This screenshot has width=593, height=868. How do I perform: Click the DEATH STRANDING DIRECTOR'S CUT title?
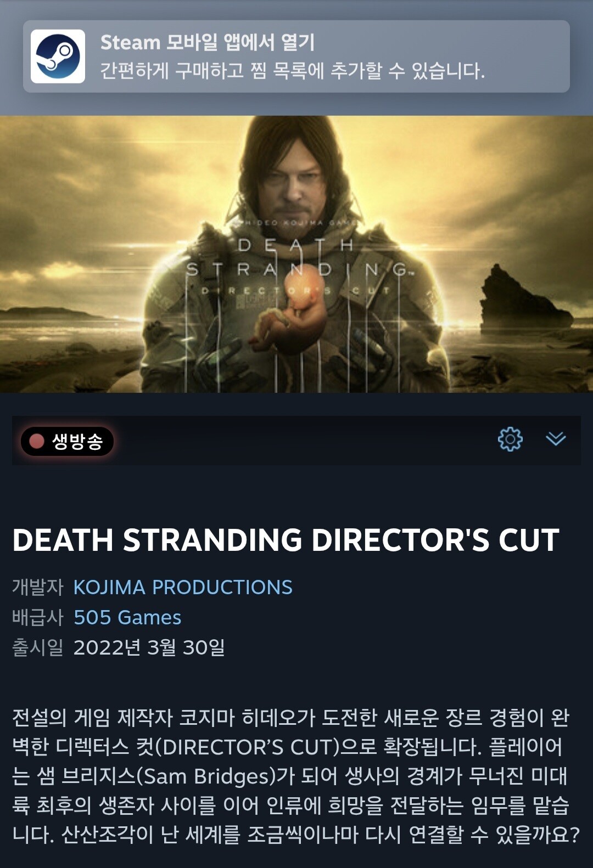pos(286,540)
